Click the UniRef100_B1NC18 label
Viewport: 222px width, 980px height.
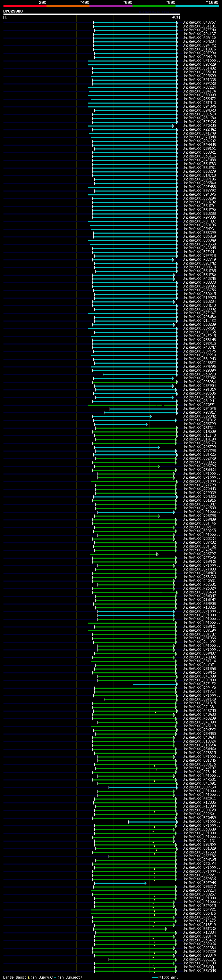point(199,175)
